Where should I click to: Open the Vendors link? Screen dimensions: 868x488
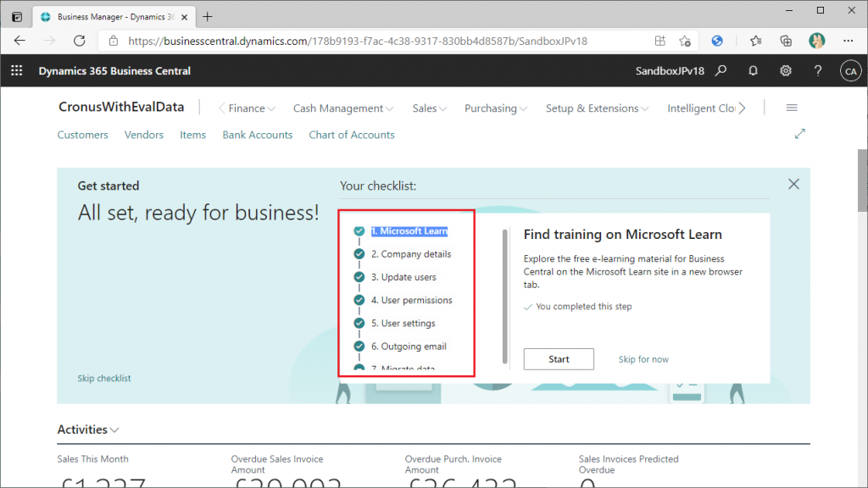click(144, 135)
